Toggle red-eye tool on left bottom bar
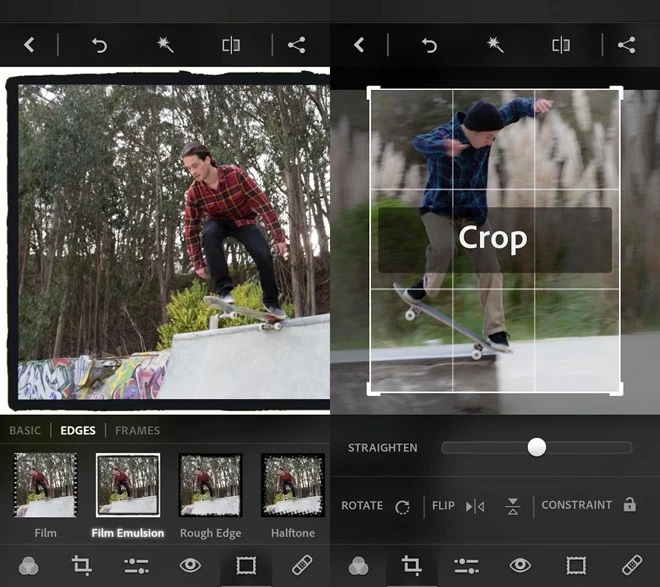Screen dimensions: 660x587 point(190,566)
